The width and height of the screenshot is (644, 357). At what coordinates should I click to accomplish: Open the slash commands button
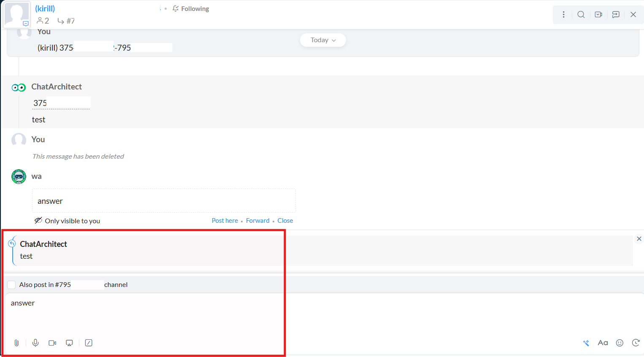tap(89, 343)
